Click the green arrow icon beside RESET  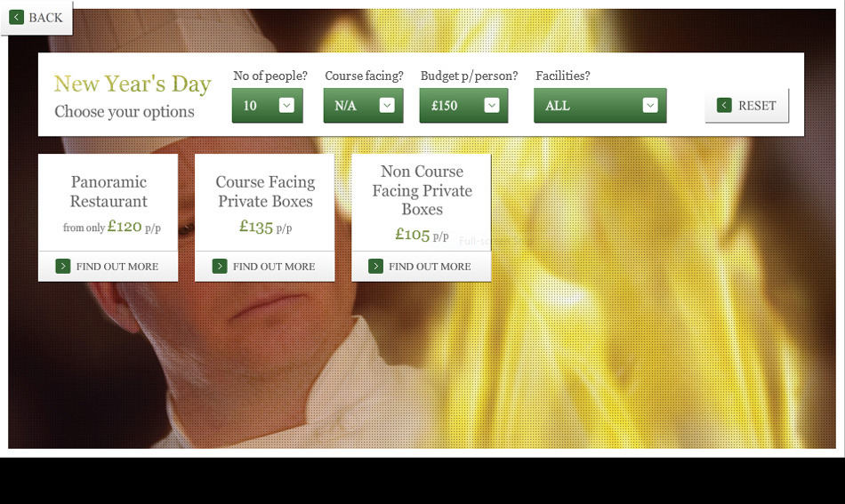[x=724, y=105]
